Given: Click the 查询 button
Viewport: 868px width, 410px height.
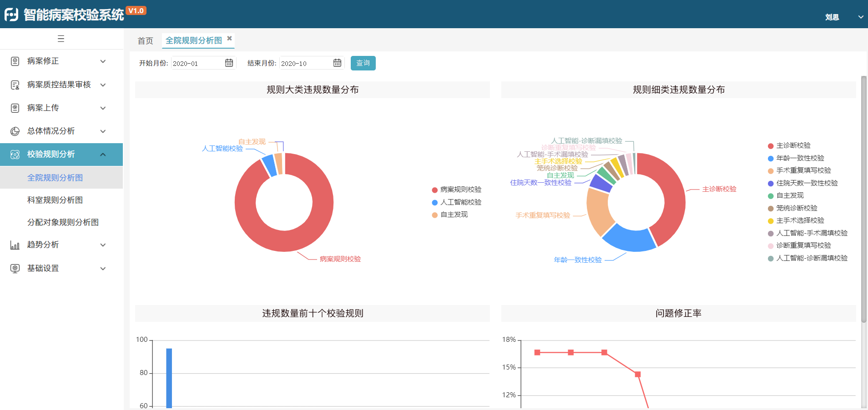Looking at the screenshot, I should tap(363, 63).
